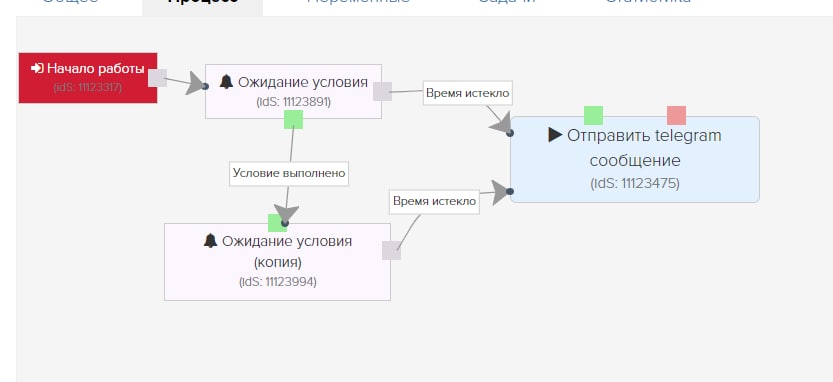Viewport: 833px width, 382px height.
Task: Click input dot on left of Ожидание условия 11123891
Action: click(205, 86)
